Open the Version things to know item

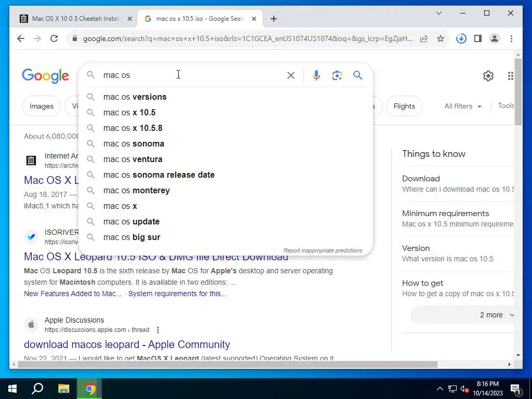458,253
